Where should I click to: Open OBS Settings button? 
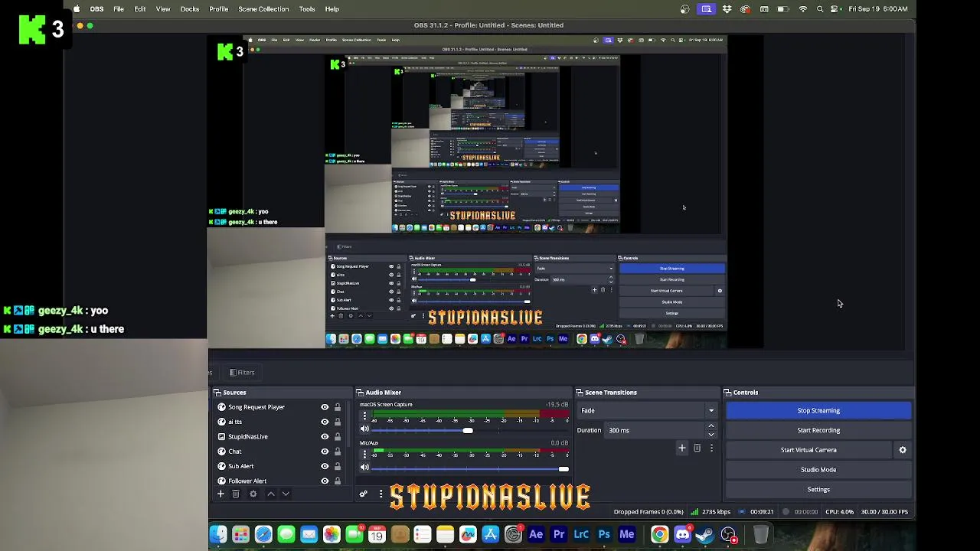point(818,490)
